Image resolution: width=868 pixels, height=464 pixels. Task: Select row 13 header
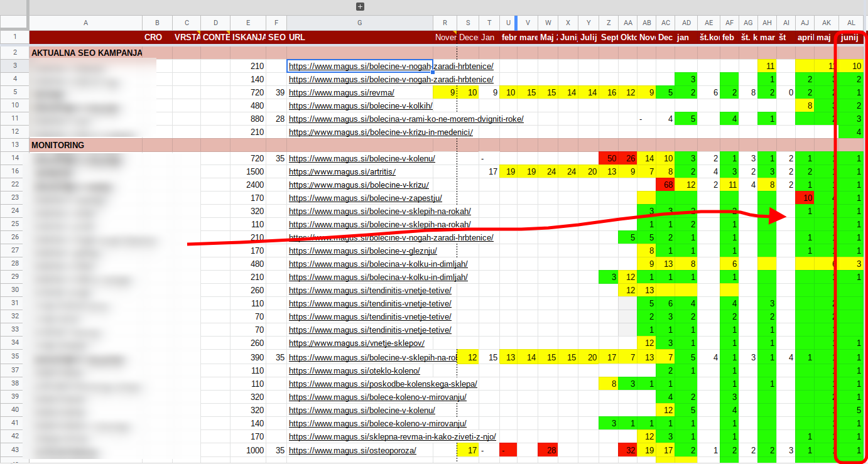(x=14, y=145)
